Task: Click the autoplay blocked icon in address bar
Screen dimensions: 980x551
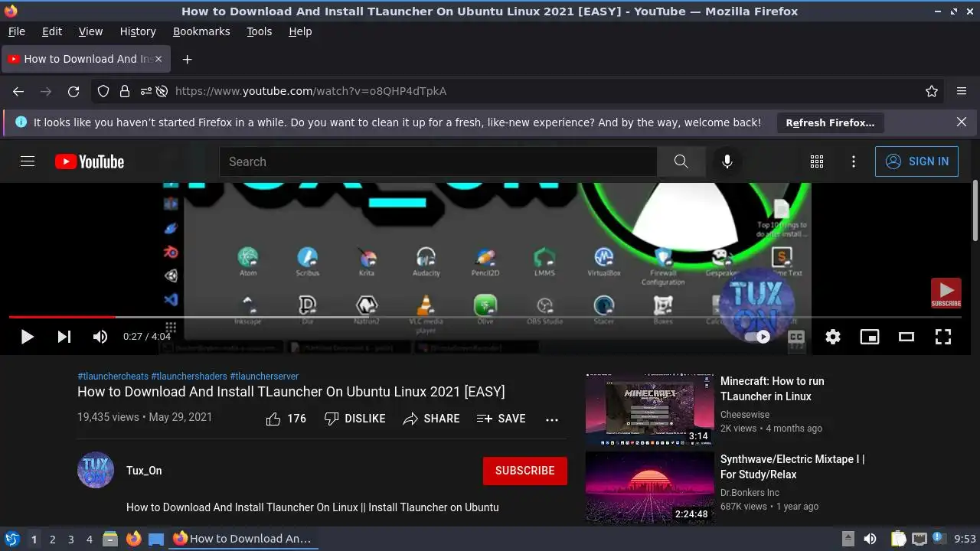Action: pyautogui.click(x=162, y=91)
